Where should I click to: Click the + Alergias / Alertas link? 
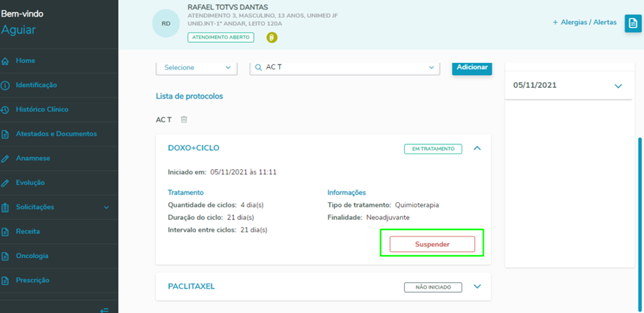(585, 23)
